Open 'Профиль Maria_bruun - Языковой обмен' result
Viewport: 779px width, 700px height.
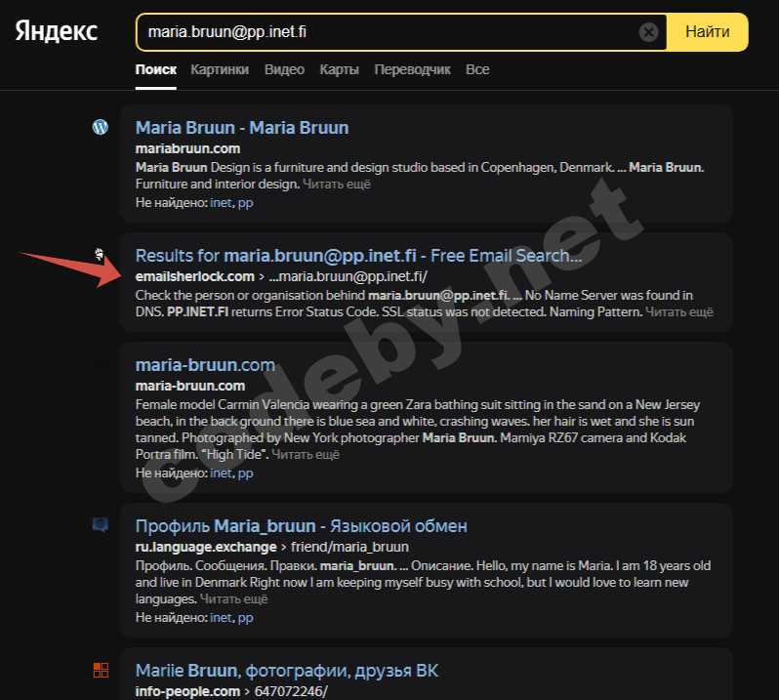[x=301, y=526]
